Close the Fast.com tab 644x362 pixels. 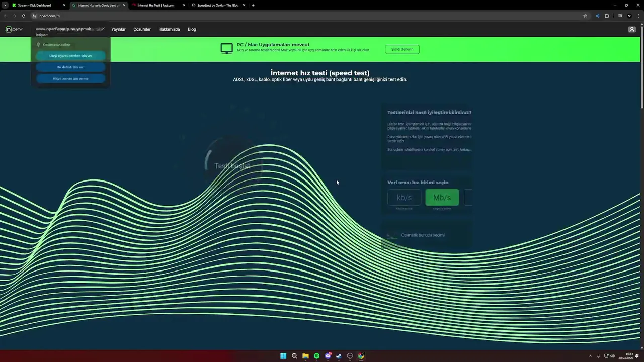184,5
